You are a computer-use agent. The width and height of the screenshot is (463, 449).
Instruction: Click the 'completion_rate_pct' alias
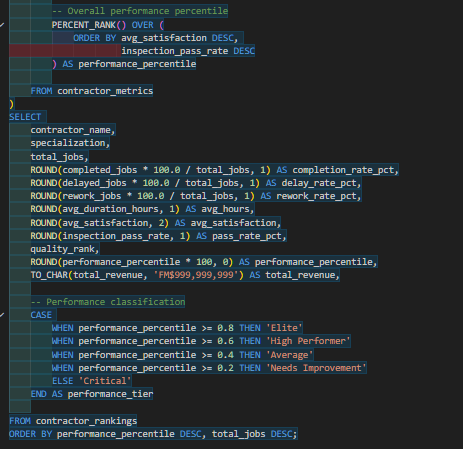pyautogui.click(x=343, y=170)
